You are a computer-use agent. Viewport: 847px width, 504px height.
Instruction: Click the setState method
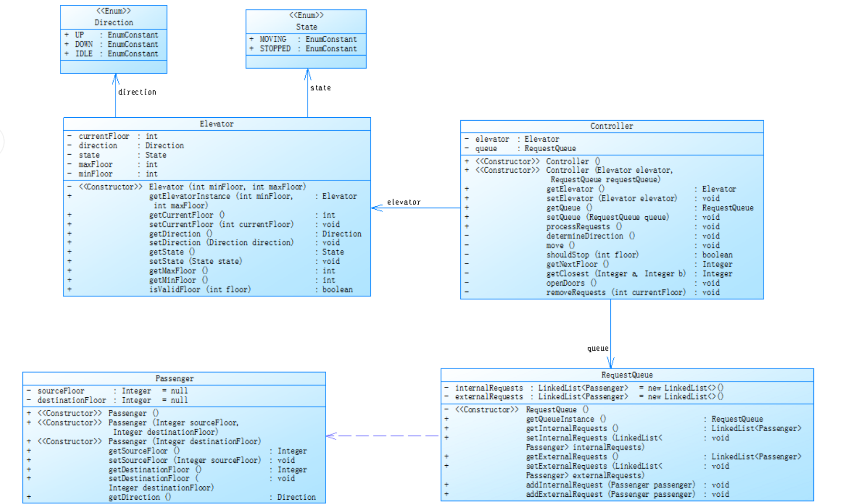point(204,261)
